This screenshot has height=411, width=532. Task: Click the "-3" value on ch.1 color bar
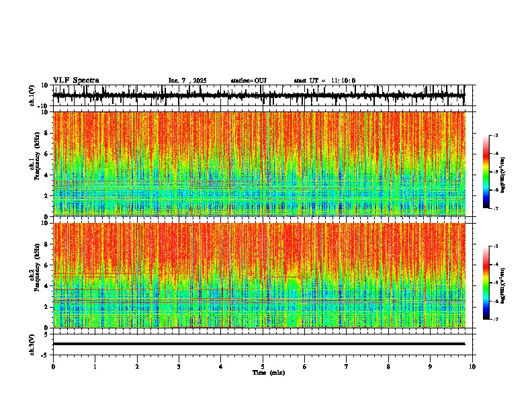[495, 135]
